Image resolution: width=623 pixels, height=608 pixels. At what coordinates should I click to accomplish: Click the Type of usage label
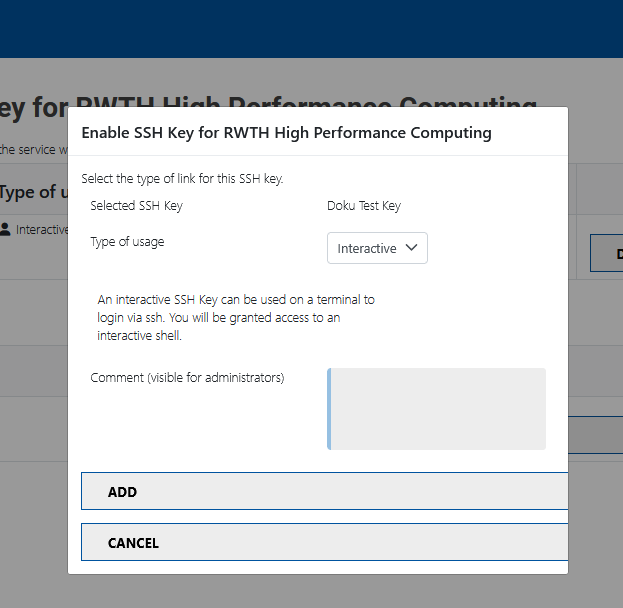127,241
